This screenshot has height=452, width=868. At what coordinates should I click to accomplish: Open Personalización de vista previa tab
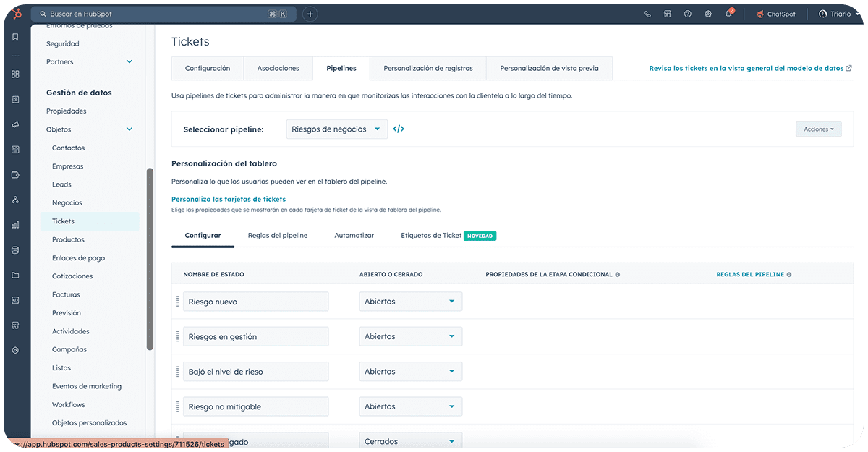click(x=549, y=68)
